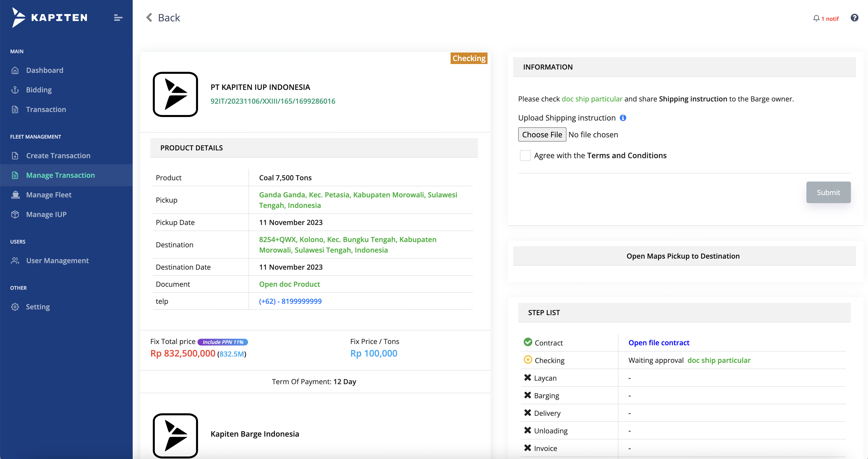Click Coal 7,500 Tons product value

285,178
